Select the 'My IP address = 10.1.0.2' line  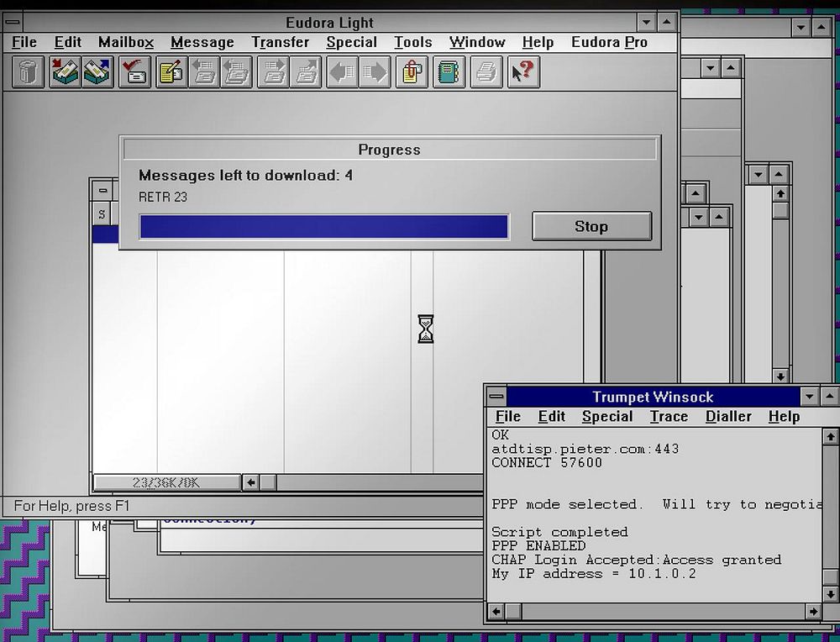[594, 574]
